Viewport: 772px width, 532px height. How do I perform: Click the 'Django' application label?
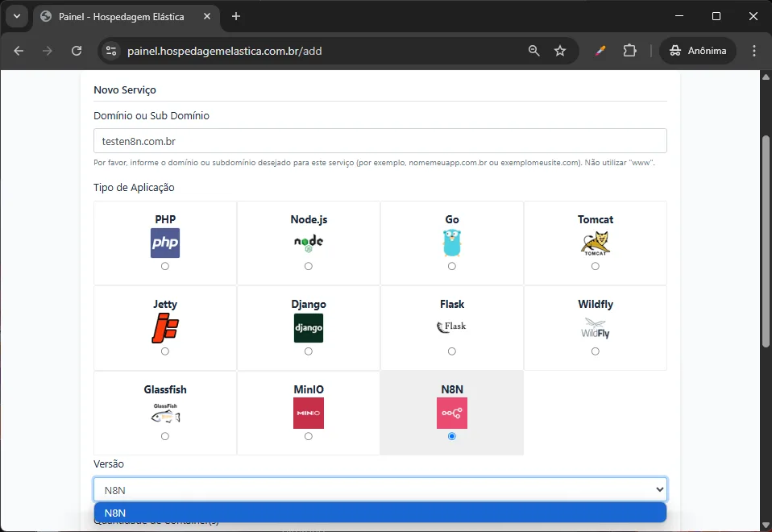pos(309,305)
